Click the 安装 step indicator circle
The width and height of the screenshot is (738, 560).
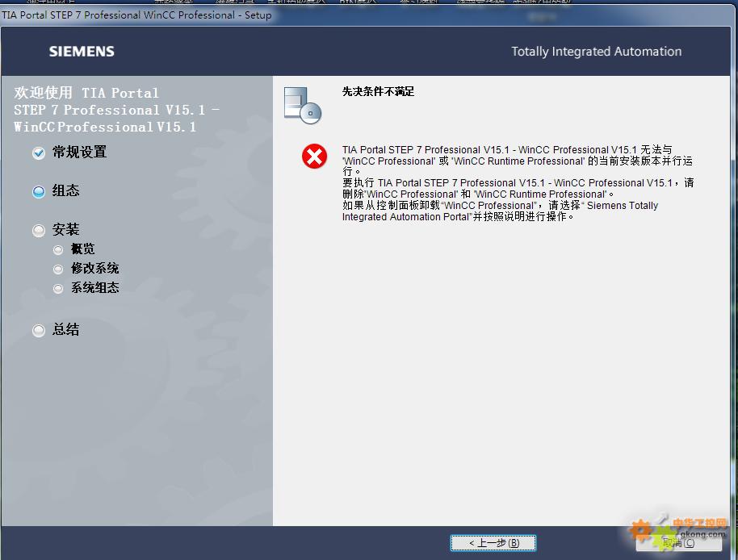coord(39,231)
